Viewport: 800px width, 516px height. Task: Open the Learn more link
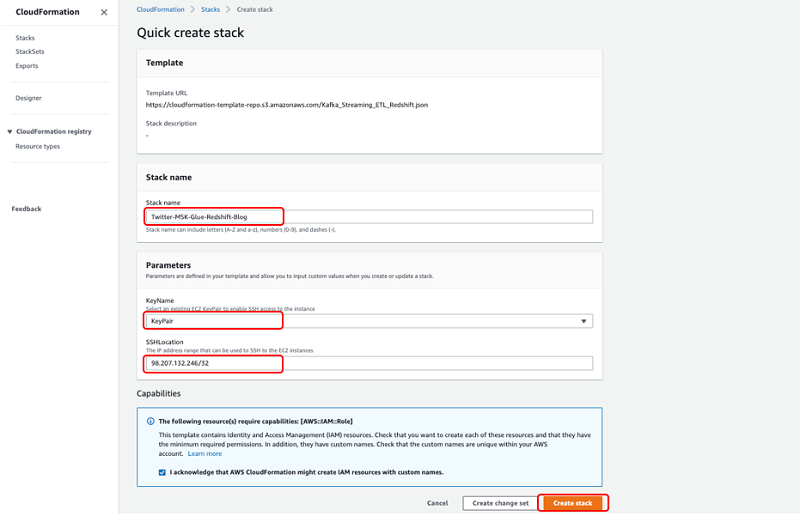205,454
